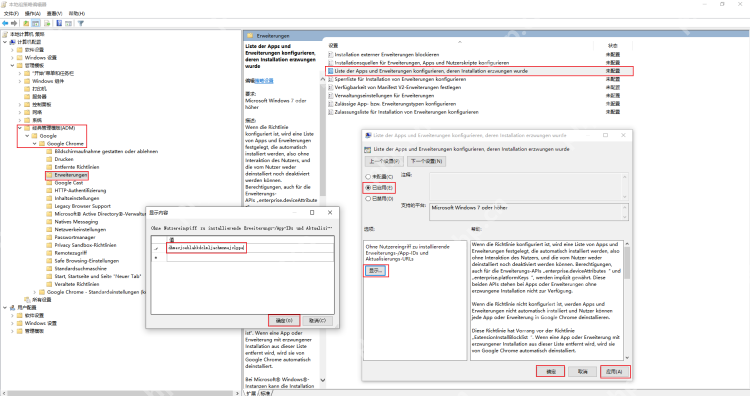Open the 查看(V) menu
The image size is (750, 396).
pyautogui.click(x=55, y=13)
